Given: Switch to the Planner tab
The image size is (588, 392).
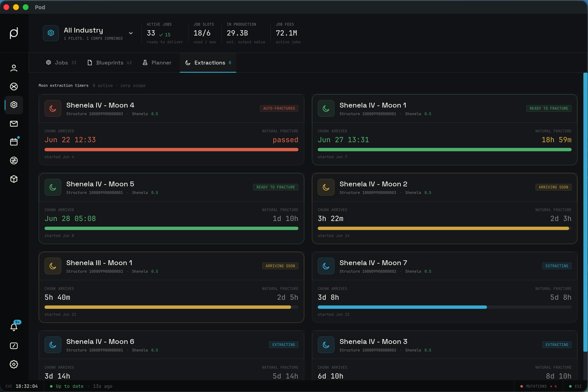Looking at the screenshot, I should pos(157,63).
